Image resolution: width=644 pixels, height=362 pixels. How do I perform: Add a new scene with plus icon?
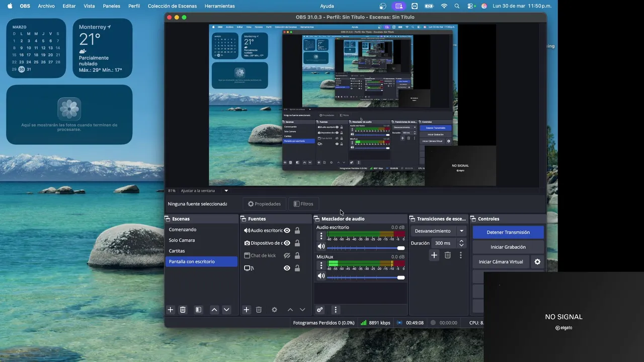pyautogui.click(x=170, y=310)
